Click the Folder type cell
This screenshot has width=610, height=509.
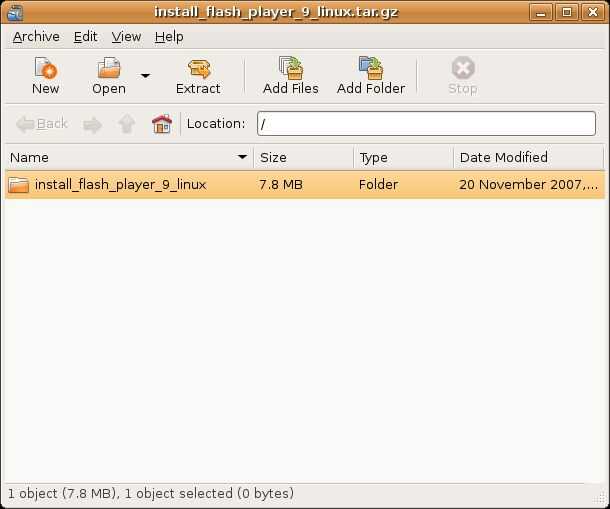(x=378, y=184)
